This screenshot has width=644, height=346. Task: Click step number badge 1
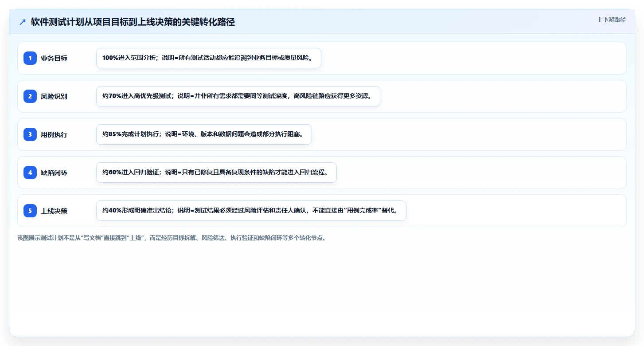(x=30, y=58)
